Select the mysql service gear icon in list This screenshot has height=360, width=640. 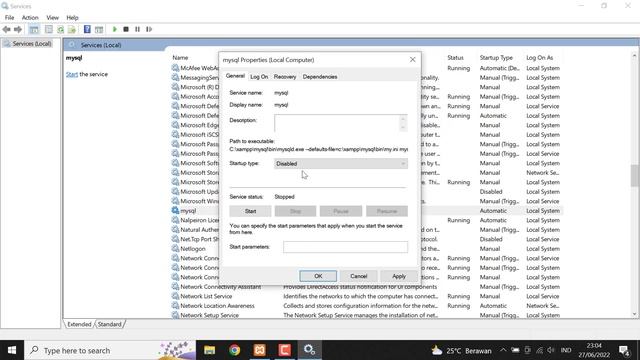(x=176, y=211)
